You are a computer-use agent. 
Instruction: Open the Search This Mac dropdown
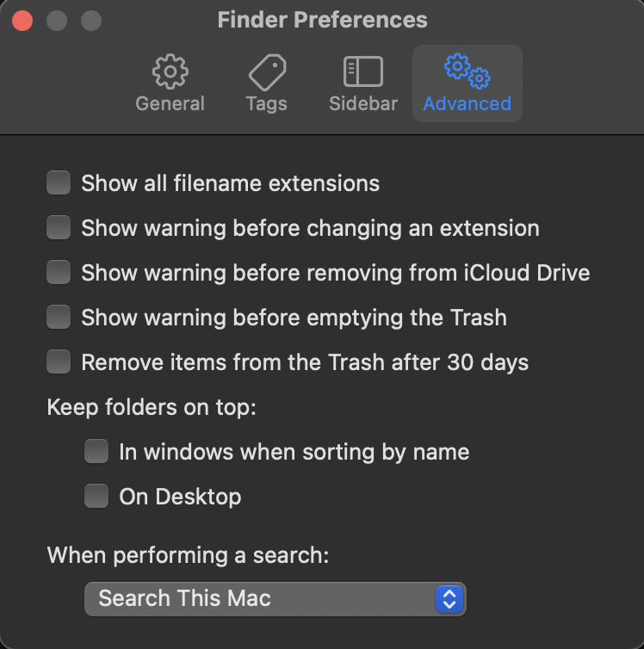pos(276,599)
